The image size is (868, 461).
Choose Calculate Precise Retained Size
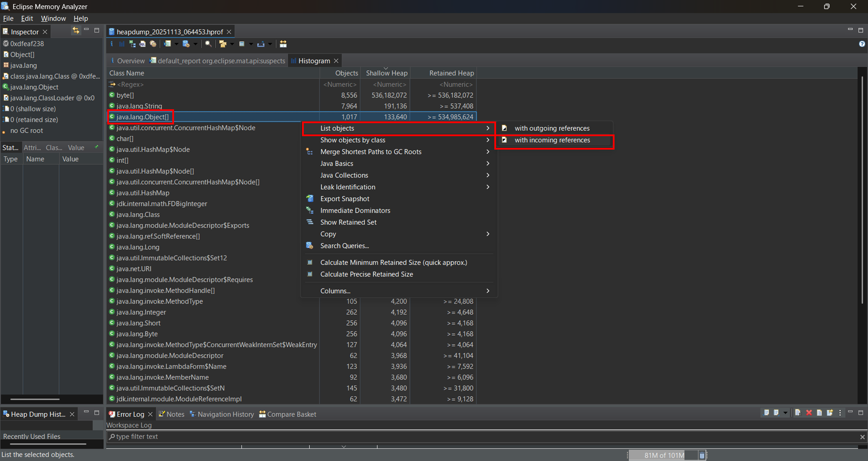[366, 274]
